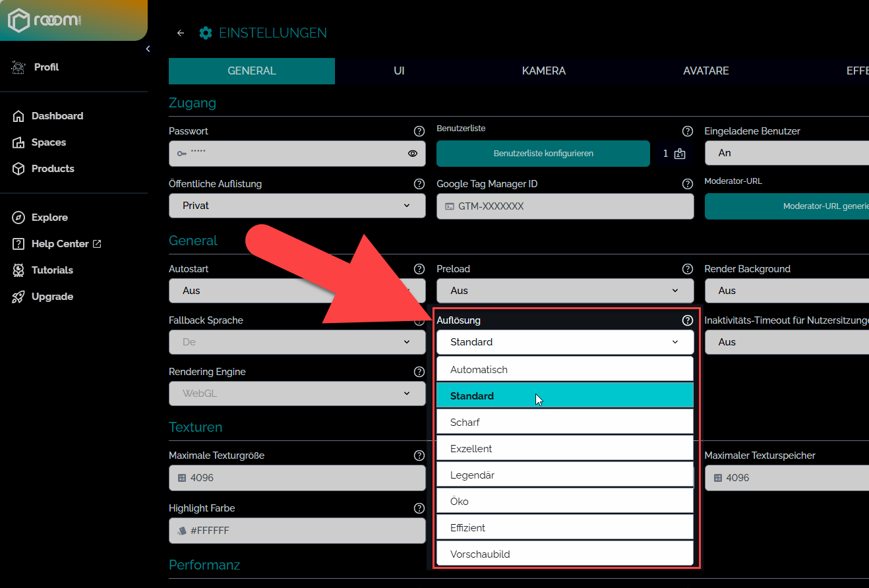Open the Preload dropdown

pyautogui.click(x=564, y=291)
